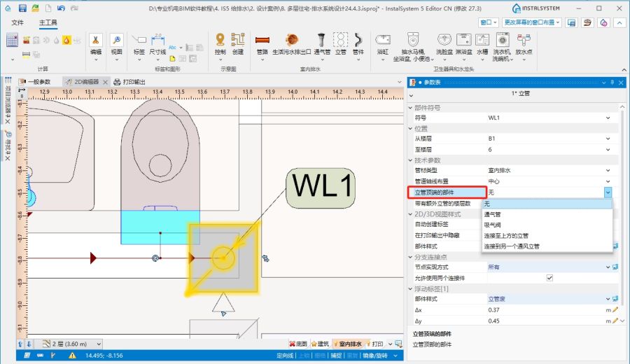Switch to the 打印输出 tab

[129, 82]
